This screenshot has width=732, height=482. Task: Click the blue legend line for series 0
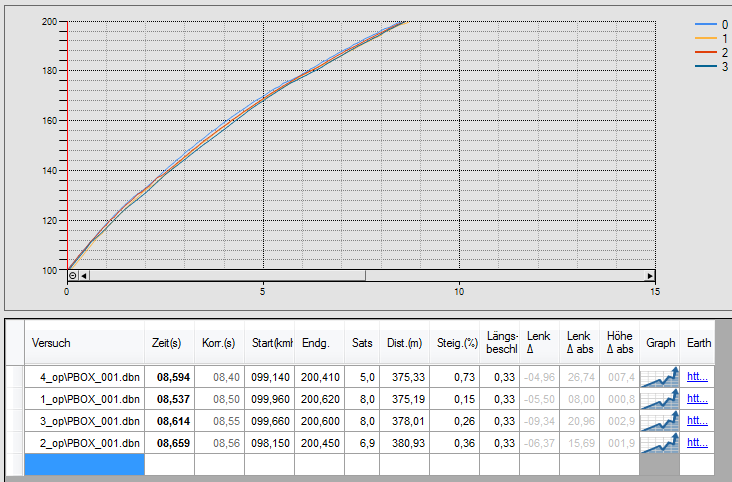tap(706, 24)
